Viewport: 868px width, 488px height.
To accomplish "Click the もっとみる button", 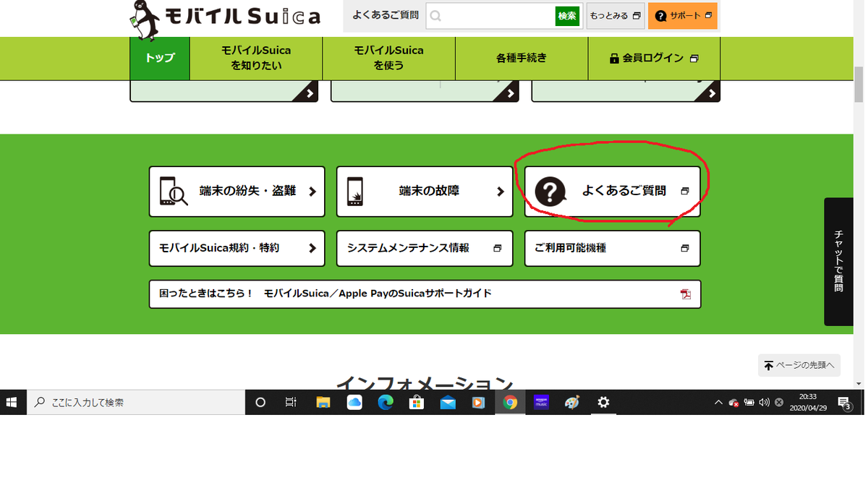I will click(616, 16).
